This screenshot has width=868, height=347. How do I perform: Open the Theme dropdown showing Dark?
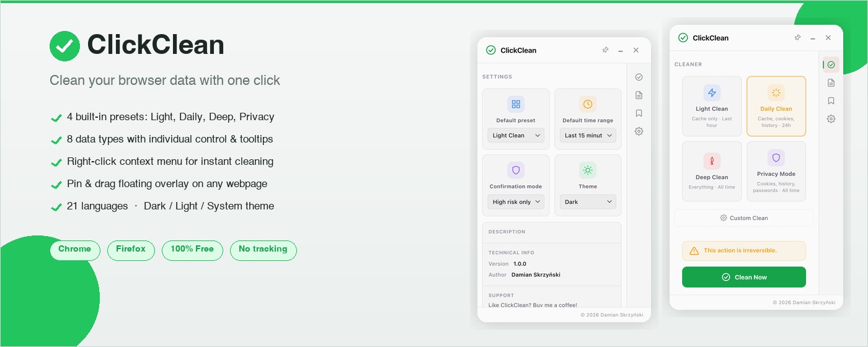(x=588, y=201)
